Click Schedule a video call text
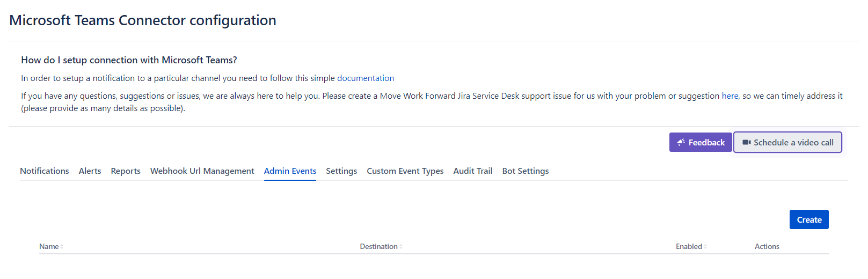The width and height of the screenshot is (868, 279). click(793, 143)
